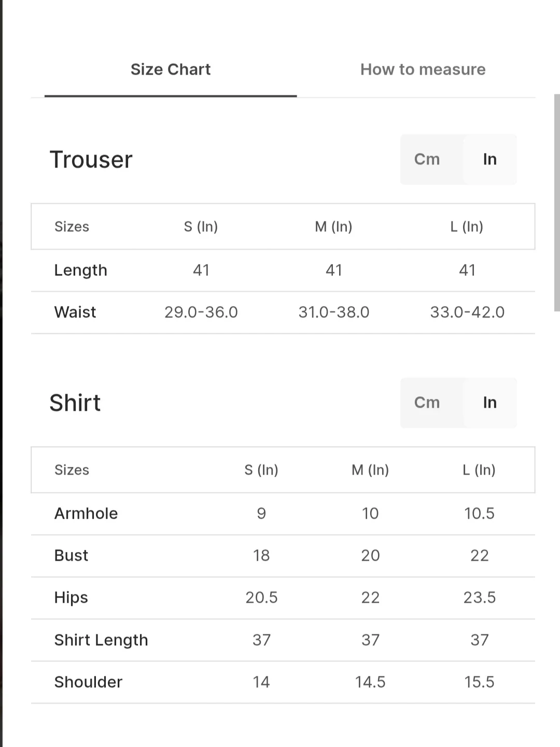The image size is (560, 747).
Task: Select In units for Shirt table
Action: click(x=489, y=403)
